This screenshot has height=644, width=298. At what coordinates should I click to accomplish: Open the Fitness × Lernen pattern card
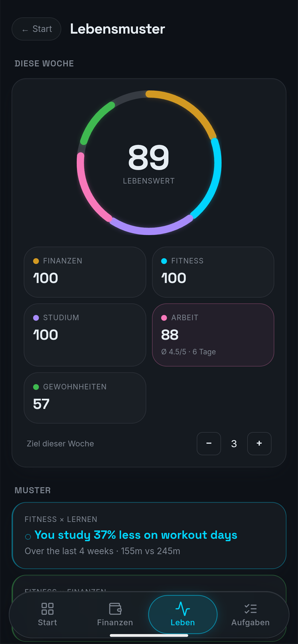click(x=149, y=536)
